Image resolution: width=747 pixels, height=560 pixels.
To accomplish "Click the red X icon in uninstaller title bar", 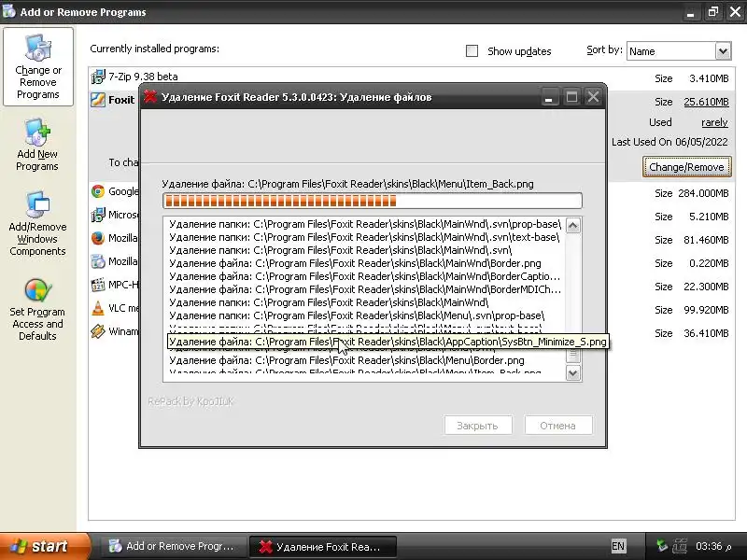I will [150, 97].
